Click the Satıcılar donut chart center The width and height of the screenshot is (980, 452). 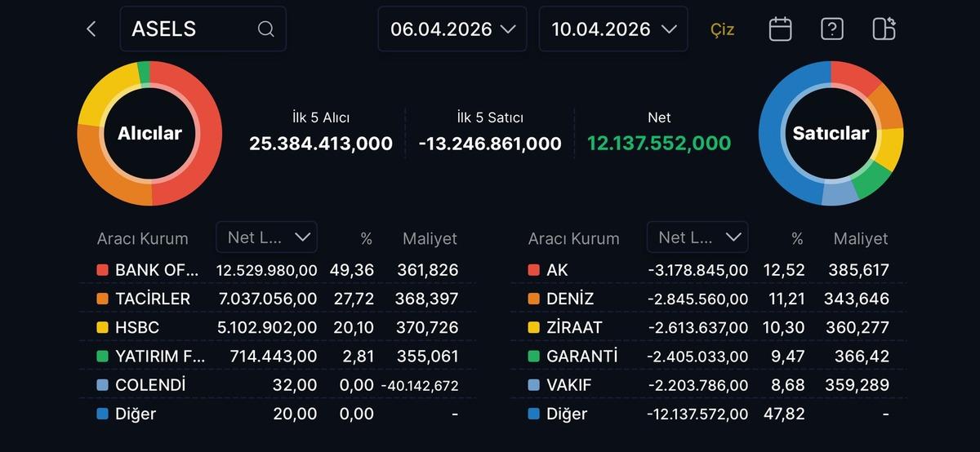coord(831,133)
